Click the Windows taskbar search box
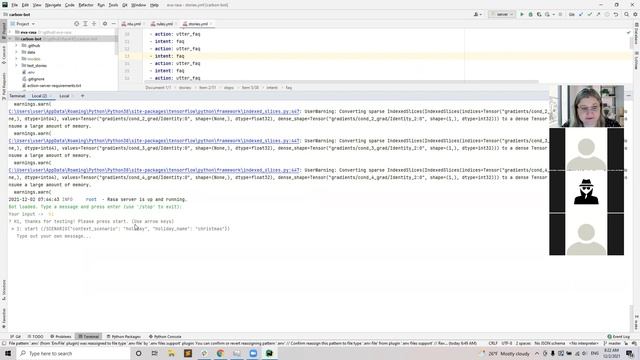Viewport: 640px width, 360px height. pyautogui.click(x=73, y=353)
